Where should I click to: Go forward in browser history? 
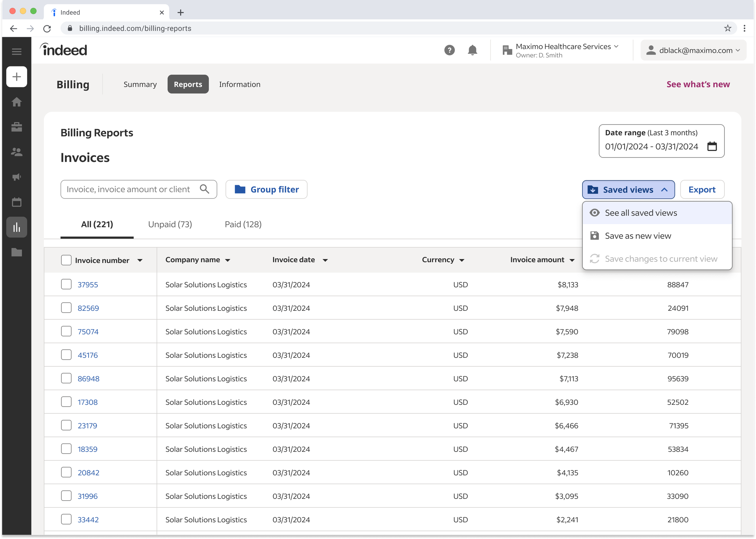pyautogui.click(x=30, y=29)
